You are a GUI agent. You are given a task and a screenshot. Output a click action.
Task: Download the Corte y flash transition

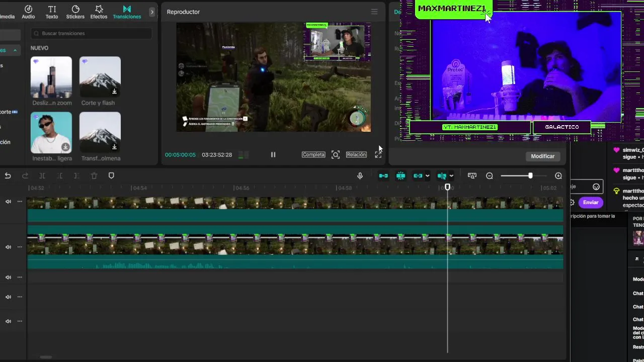[114, 92]
